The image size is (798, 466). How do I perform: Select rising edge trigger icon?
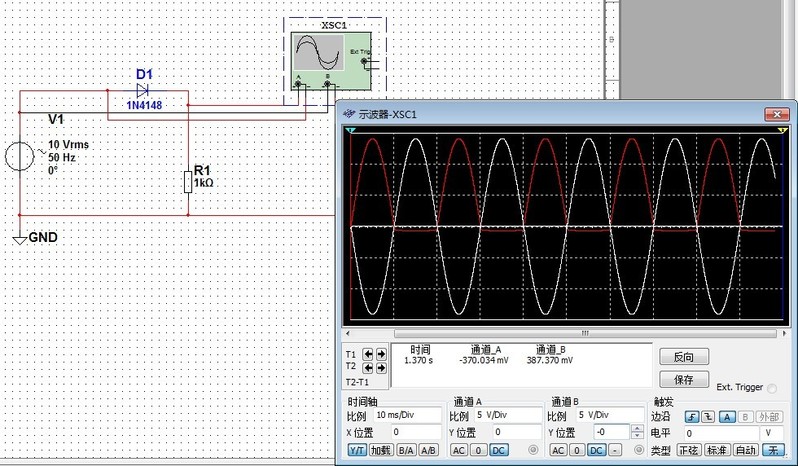tap(690, 416)
